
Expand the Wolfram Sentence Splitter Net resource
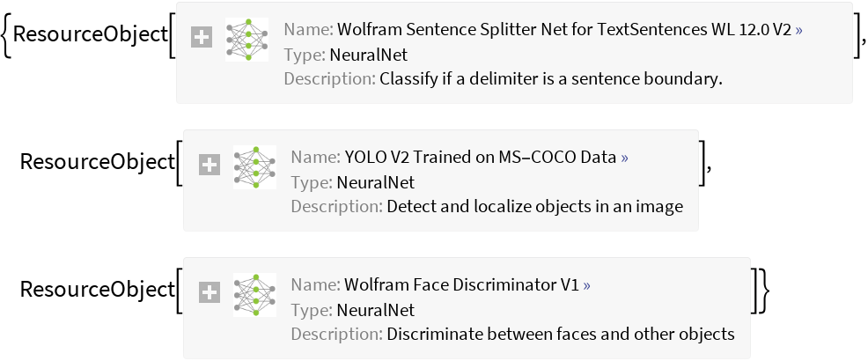[202, 38]
